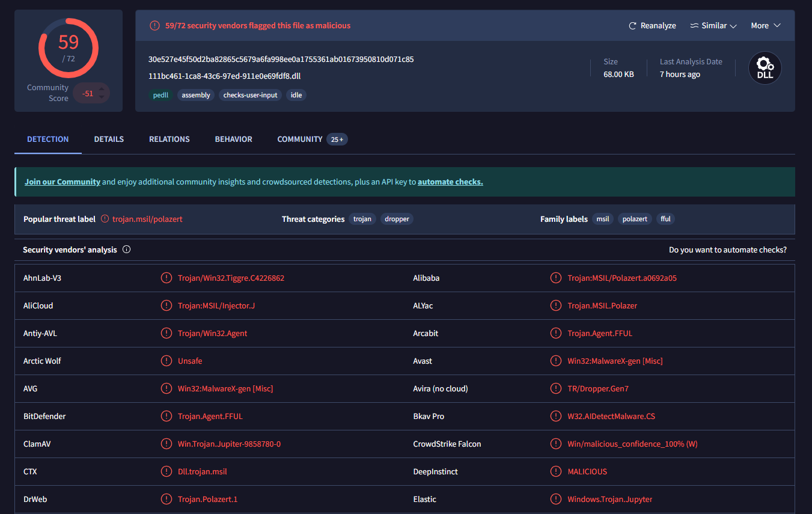Viewport: 812px width, 514px height.
Task: Click the AVG detection alert icon
Action: (x=166, y=388)
